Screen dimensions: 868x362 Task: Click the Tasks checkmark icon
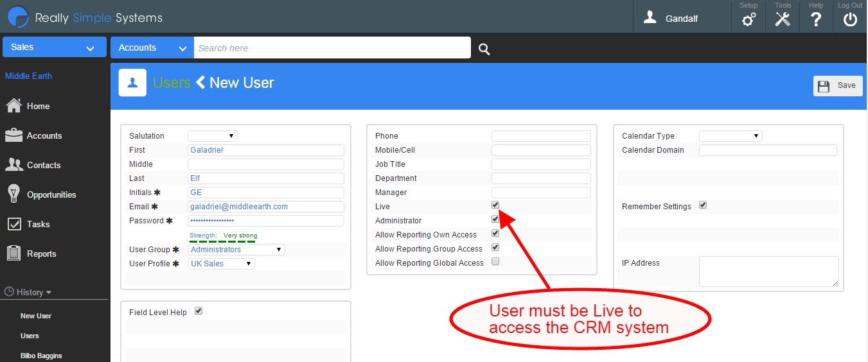tap(13, 224)
